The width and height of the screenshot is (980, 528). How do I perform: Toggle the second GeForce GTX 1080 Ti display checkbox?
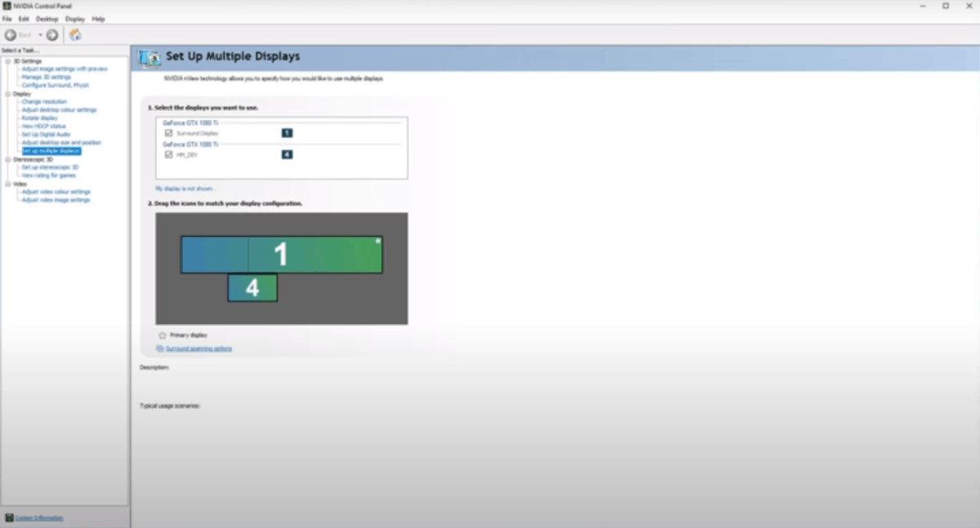[168, 154]
